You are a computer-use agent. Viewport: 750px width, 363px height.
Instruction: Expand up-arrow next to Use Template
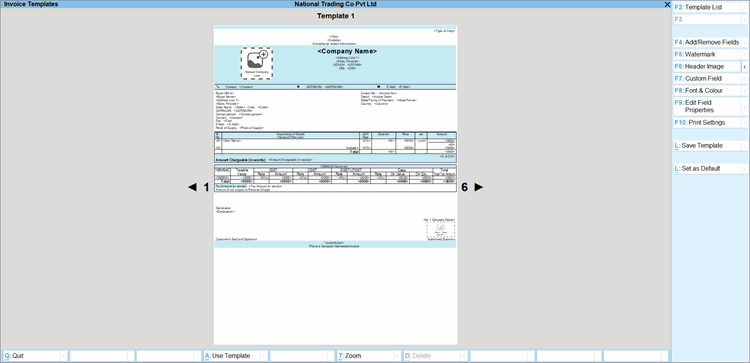pos(264,356)
